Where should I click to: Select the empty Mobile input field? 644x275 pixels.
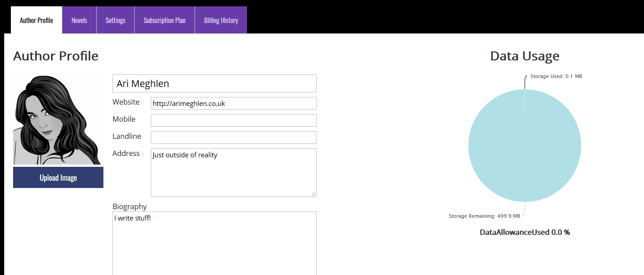[x=233, y=120]
